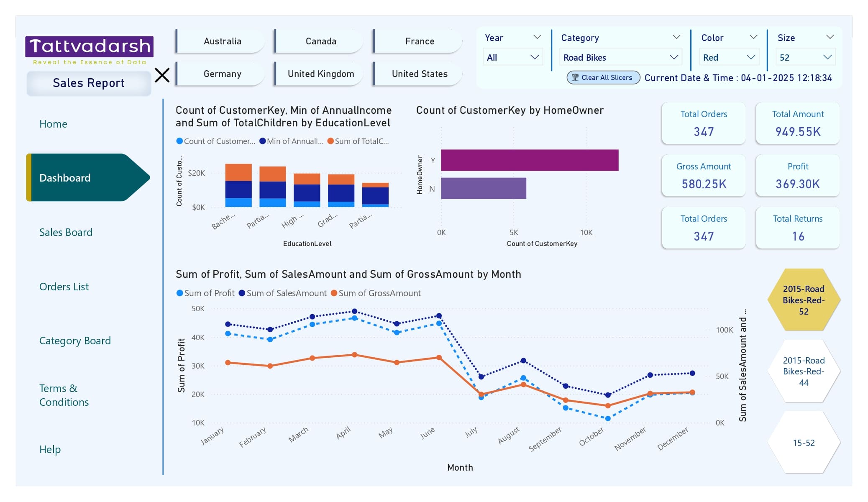
Task: Select the 2015-Road Bikes-Red-44 hexagon
Action: (x=804, y=371)
